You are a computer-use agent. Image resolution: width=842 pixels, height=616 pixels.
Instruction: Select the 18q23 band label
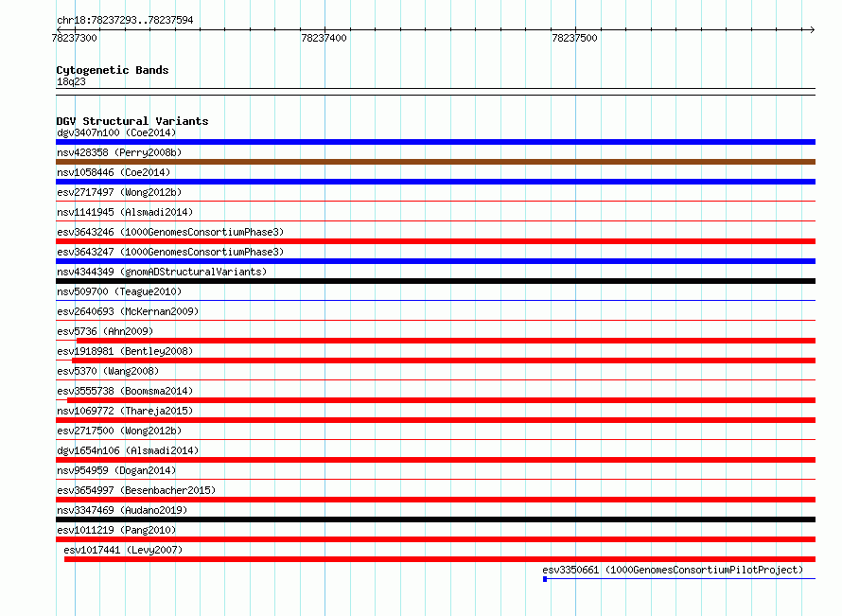pyautogui.click(x=71, y=81)
